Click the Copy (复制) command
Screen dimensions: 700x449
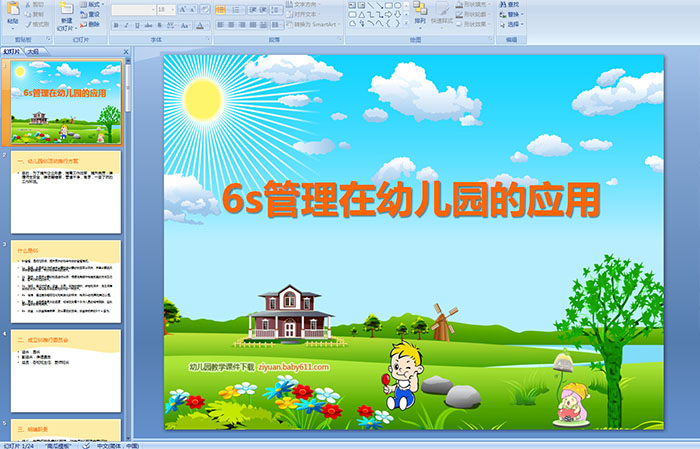35,14
